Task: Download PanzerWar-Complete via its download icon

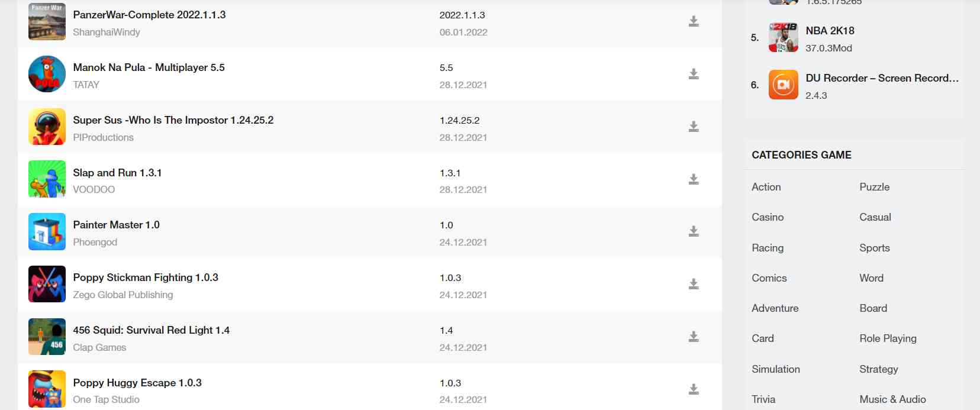Action: pos(694,22)
